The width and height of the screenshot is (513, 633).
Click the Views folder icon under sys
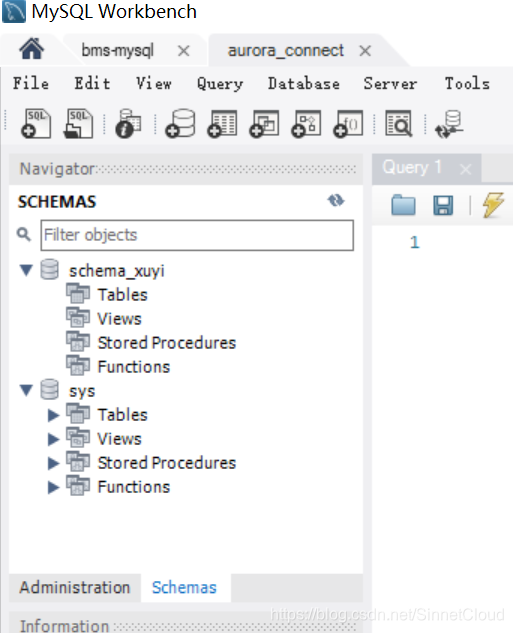(x=78, y=438)
